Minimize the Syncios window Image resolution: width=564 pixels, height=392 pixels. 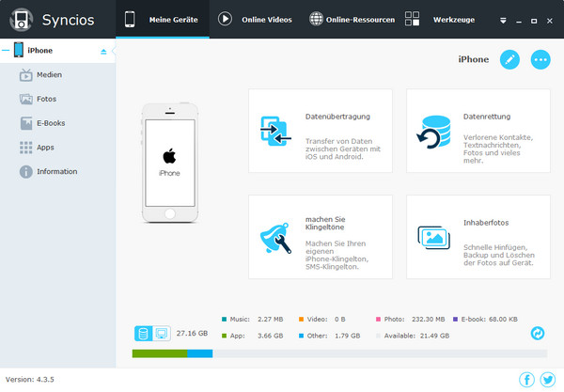click(x=519, y=22)
